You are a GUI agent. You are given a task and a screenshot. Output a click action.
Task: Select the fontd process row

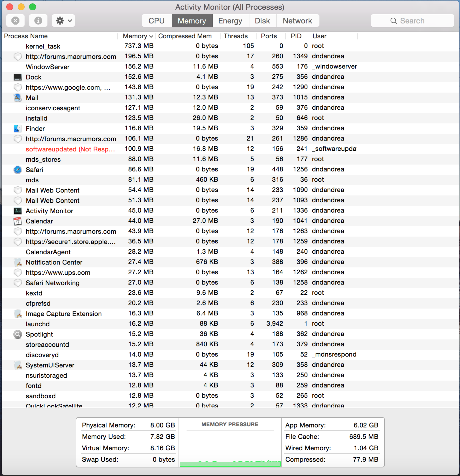point(230,386)
